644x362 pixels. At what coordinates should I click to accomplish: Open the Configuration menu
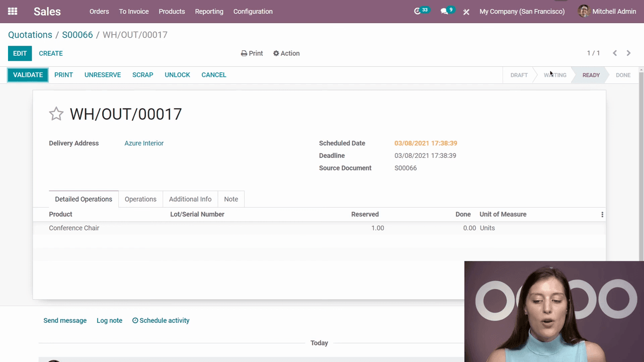[x=253, y=12]
